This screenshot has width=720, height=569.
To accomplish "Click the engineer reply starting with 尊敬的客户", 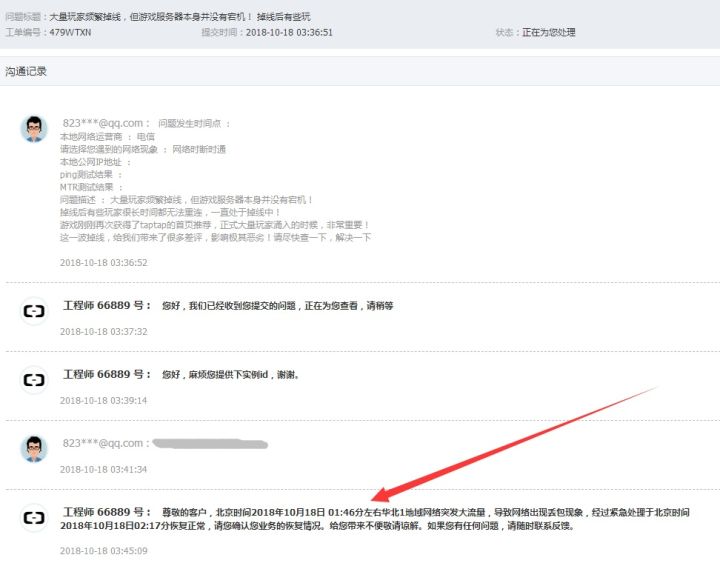I will click(x=375, y=519).
